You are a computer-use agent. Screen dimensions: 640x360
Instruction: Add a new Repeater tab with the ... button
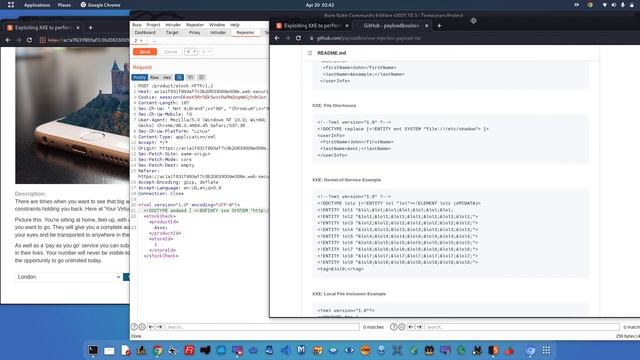(x=154, y=41)
